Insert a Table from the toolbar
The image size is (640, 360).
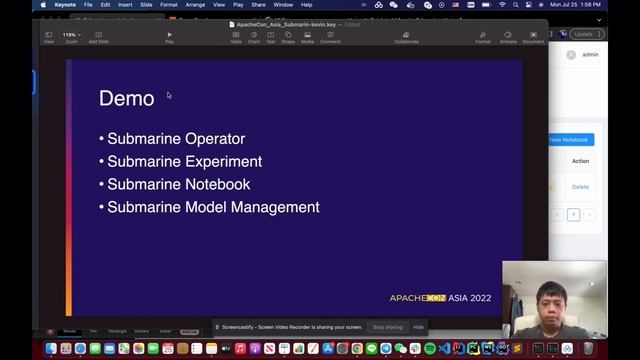236,37
